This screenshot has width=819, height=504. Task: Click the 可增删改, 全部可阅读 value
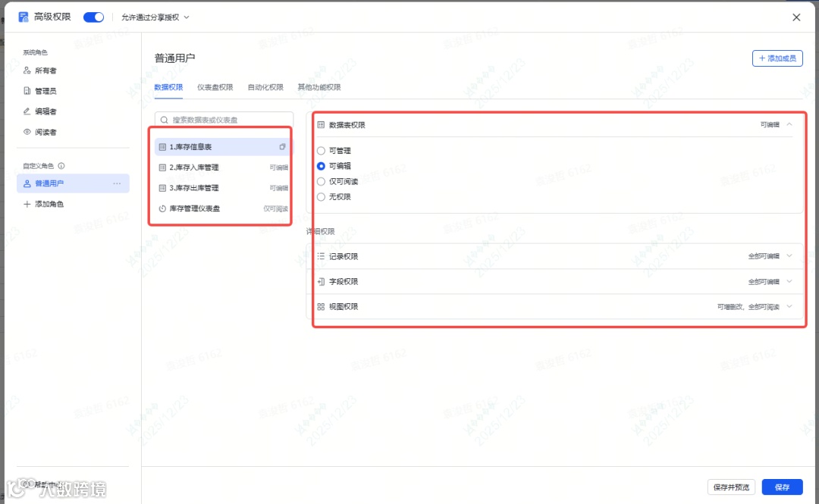pyautogui.click(x=748, y=307)
